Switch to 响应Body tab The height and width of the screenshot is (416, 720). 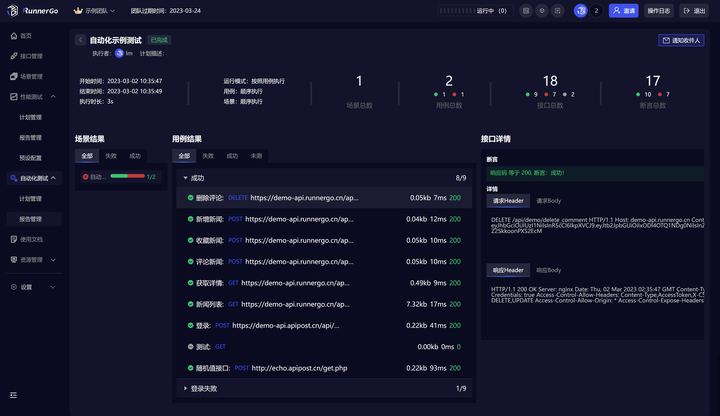[549, 270]
